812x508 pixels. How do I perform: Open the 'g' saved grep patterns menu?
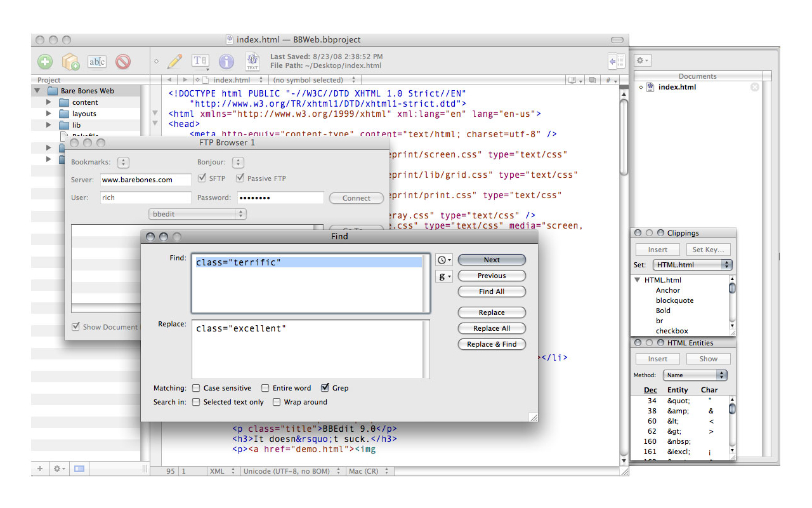pyautogui.click(x=444, y=276)
